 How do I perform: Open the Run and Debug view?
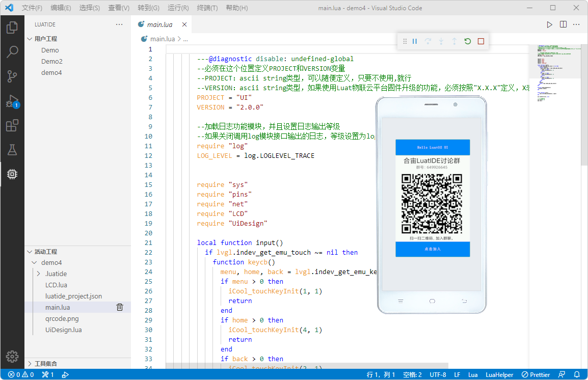12,101
